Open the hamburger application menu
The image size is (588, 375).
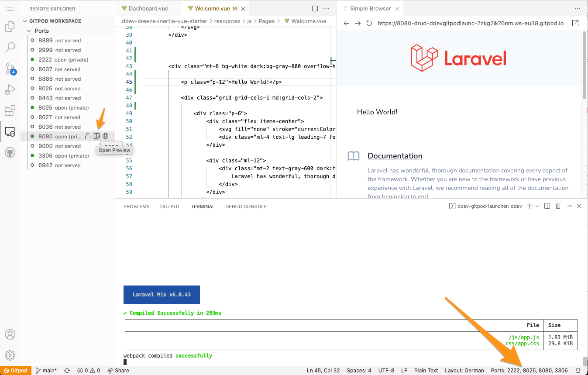(10, 8)
